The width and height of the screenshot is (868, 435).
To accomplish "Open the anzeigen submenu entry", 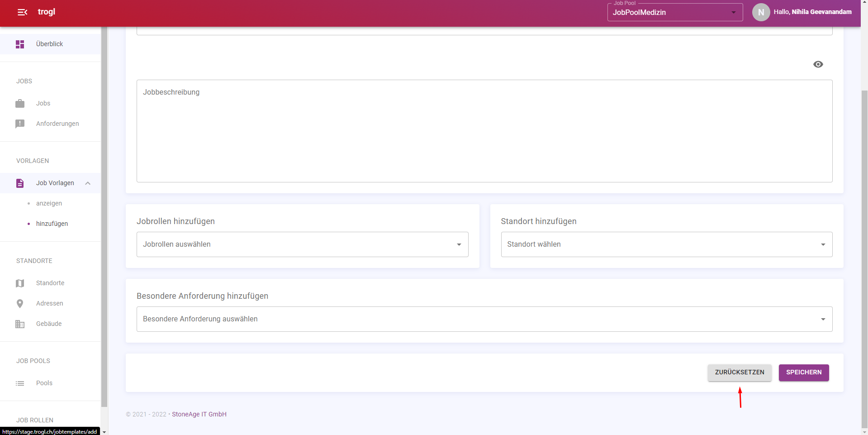I will tap(49, 203).
